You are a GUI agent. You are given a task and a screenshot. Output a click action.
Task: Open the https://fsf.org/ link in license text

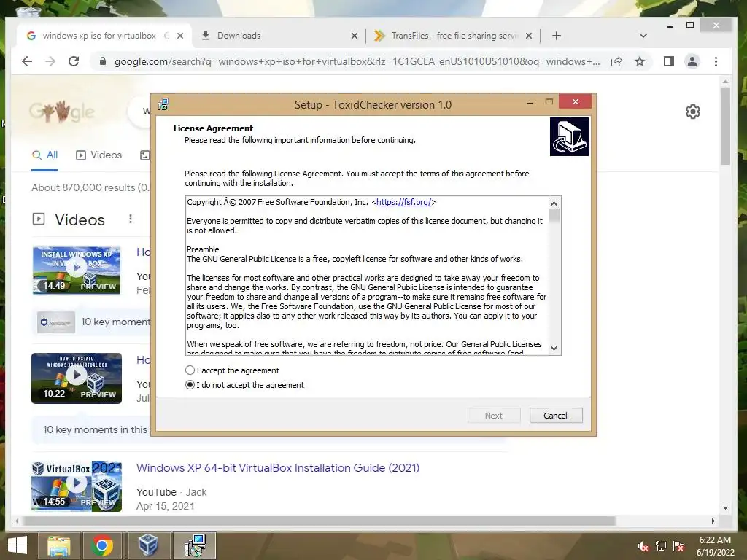pyautogui.click(x=403, y=202)
